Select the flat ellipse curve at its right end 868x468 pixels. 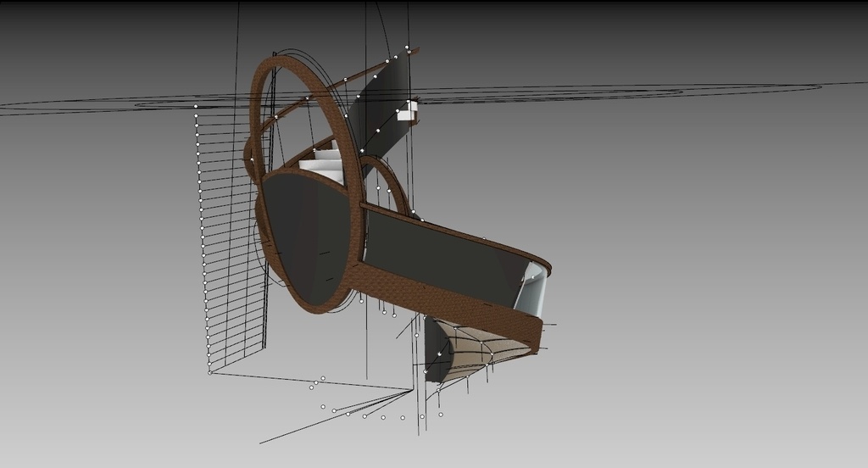click(819, 86)
